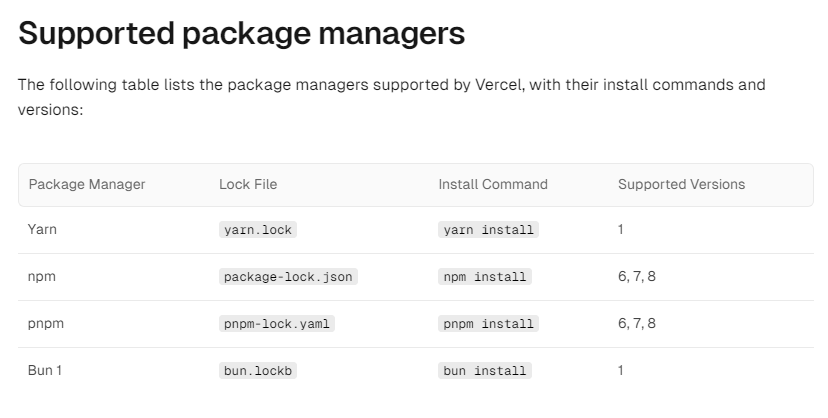Image resolution: width=828 pixels, height=418 pixels.
Task: Click the package-lock.json code snippet
Action: [288, 277]
